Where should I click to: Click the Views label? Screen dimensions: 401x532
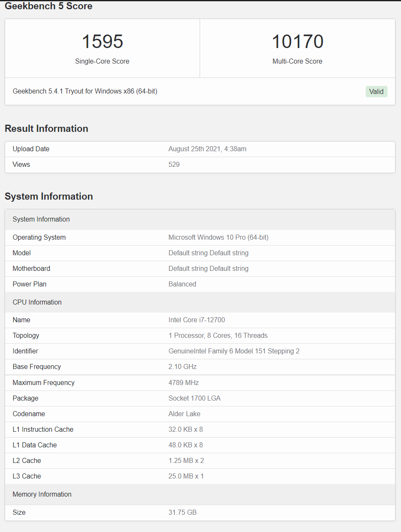[x=21, y=164]
